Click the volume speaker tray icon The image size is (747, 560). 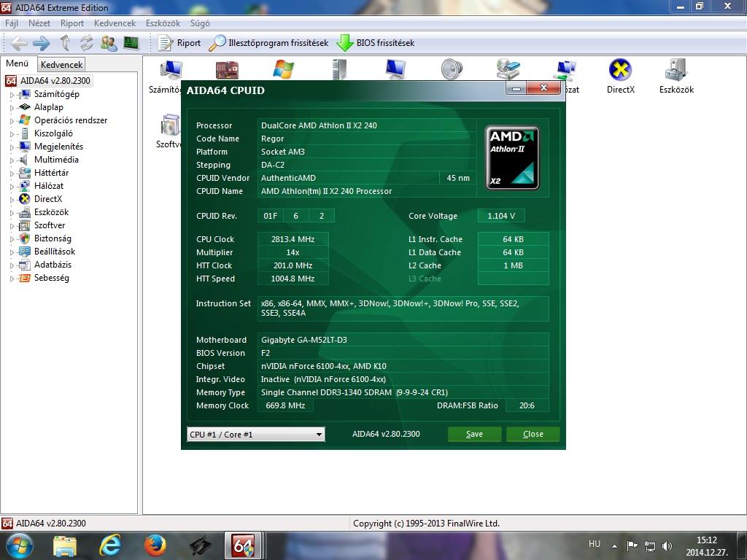click(667, 545)
